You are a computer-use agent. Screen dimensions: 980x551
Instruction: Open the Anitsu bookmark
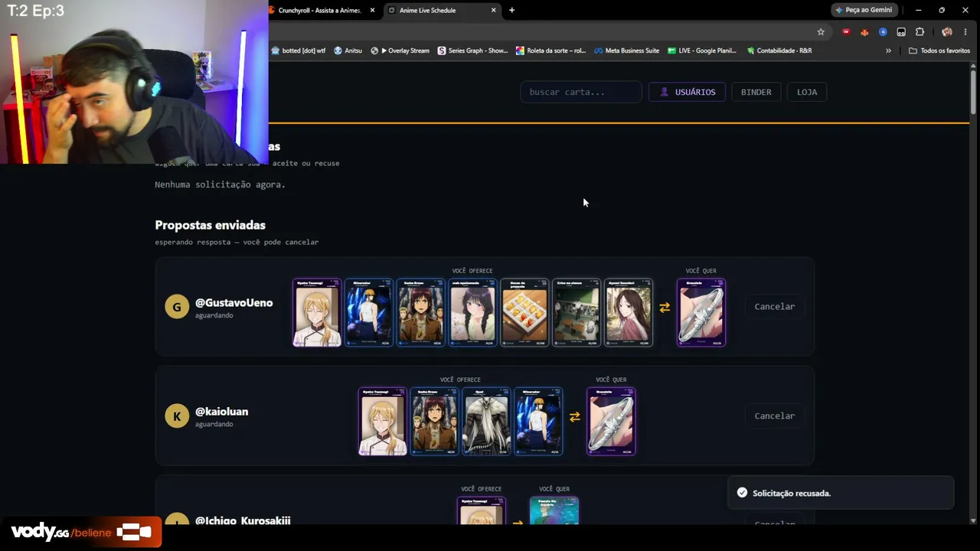(x=348, y=51)
